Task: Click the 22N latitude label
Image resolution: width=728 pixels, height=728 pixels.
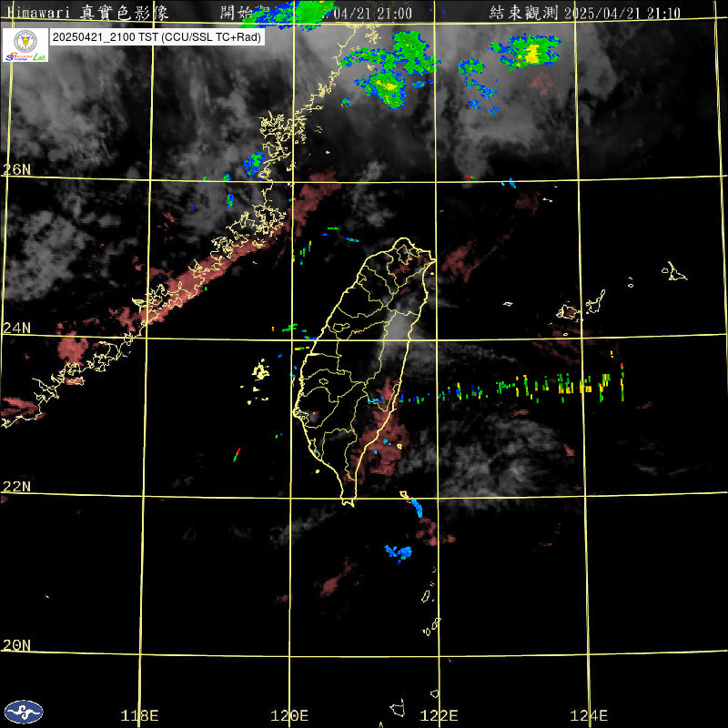Action: point(16,486)
